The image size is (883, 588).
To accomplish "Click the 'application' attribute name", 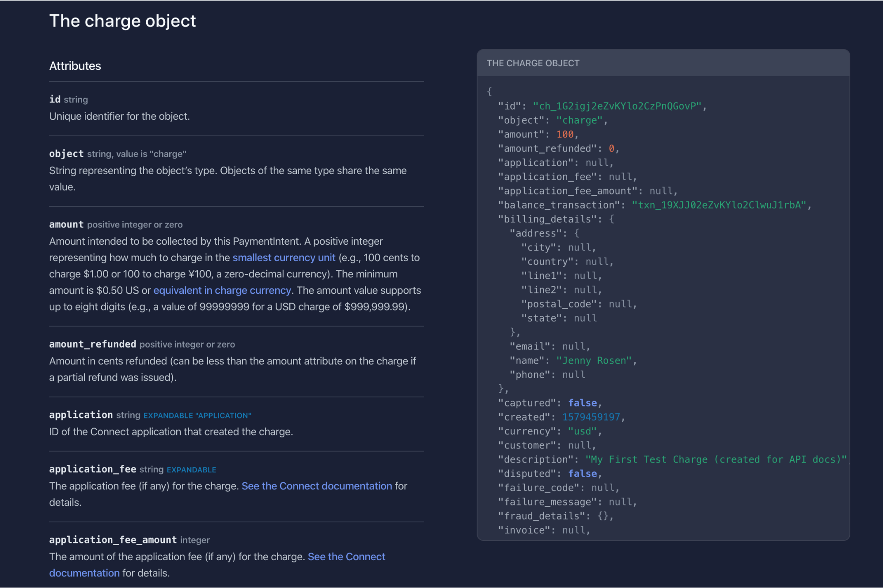I will 81,415.
